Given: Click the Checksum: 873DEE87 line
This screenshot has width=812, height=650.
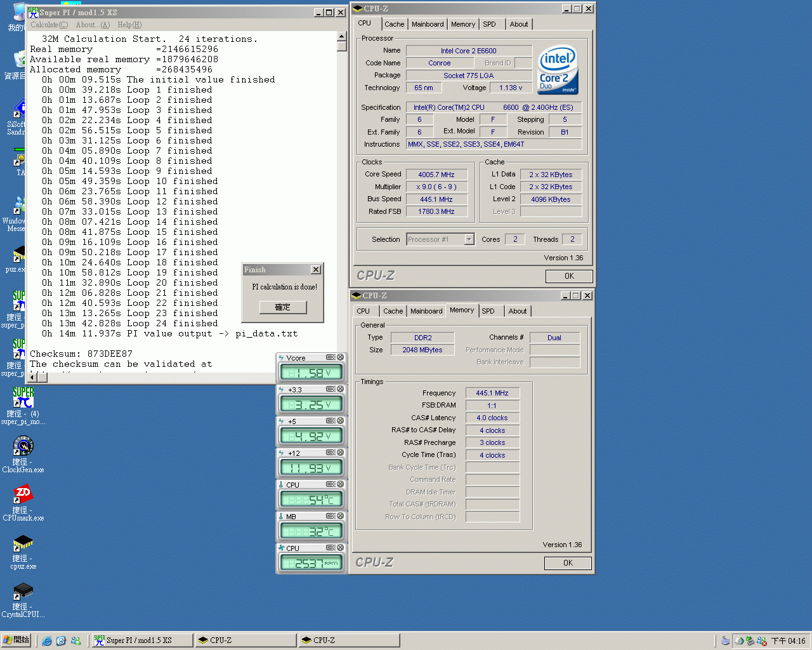Looking at the screenshot, I should (x=81, y=354).
